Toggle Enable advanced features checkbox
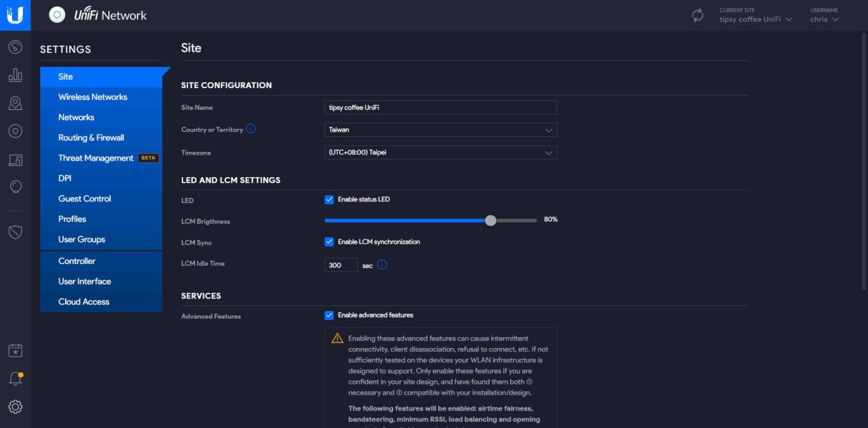Viewport: 868px width, 428px height. (x=329, y=315)
